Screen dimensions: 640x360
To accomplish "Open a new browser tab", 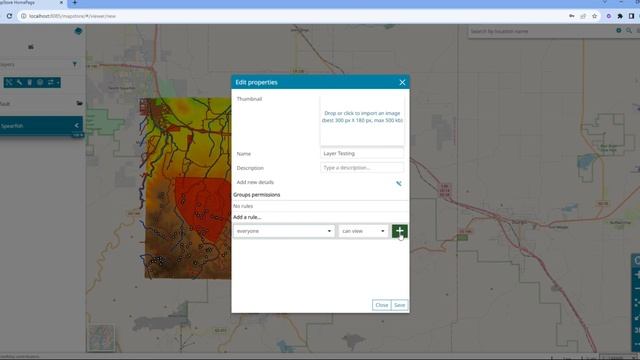I will [75, 3].
